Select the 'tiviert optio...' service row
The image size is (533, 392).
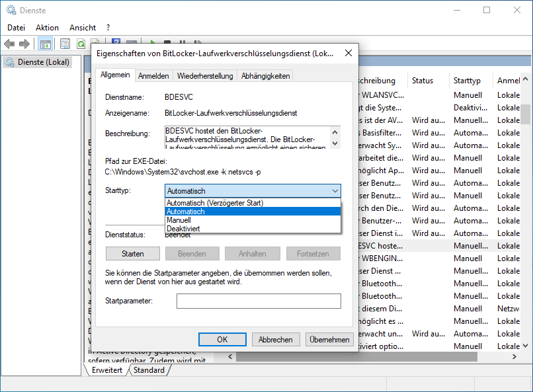[440, 346]
